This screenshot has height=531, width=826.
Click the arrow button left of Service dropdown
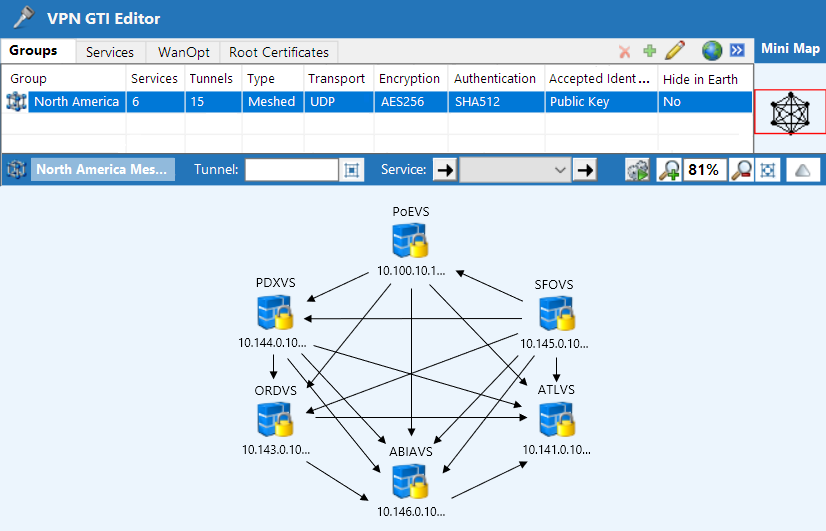point(446,170)
